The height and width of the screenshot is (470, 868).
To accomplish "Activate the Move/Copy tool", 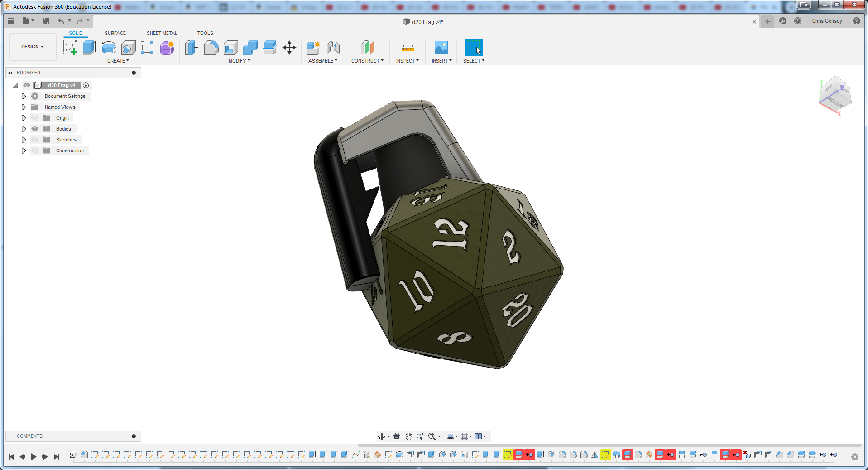I will [289, 48].
